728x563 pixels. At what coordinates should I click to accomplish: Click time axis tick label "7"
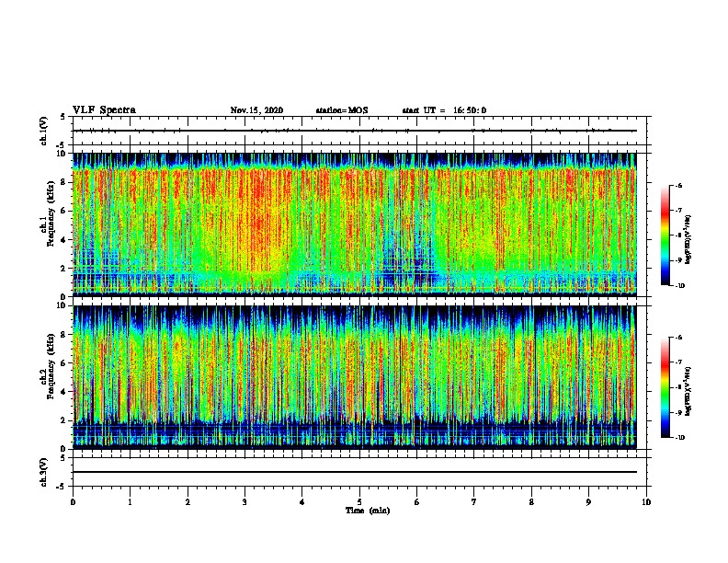tap(474, 502)
